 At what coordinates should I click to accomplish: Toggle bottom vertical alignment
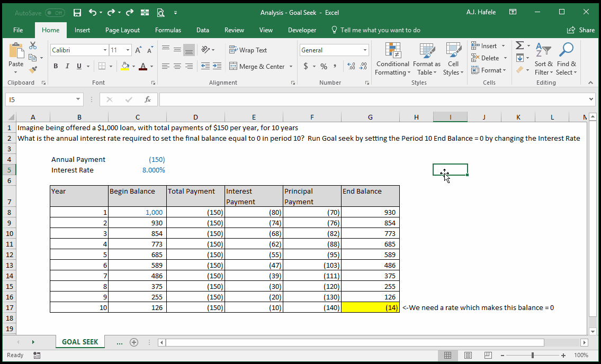point(189,50)
